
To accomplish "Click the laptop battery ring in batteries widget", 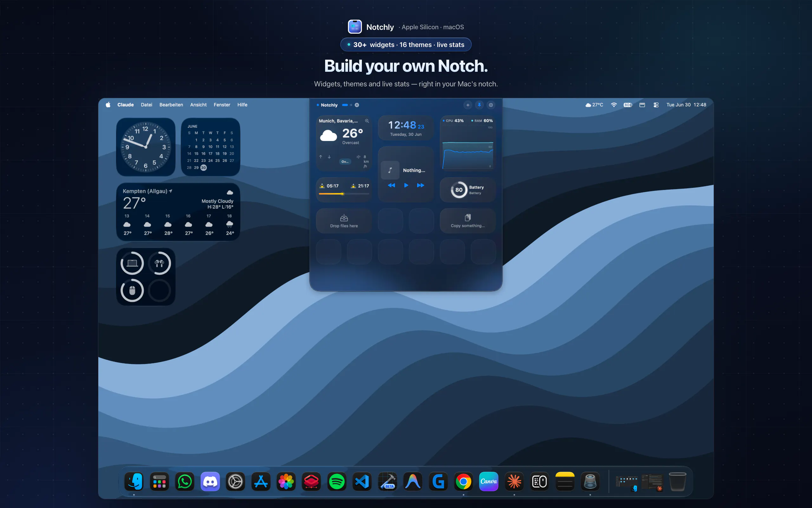I will [x=132, y=263].
